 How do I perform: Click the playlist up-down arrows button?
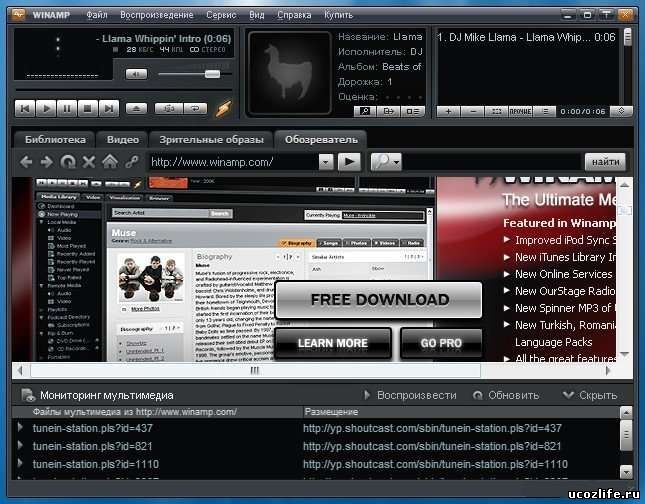621,111
